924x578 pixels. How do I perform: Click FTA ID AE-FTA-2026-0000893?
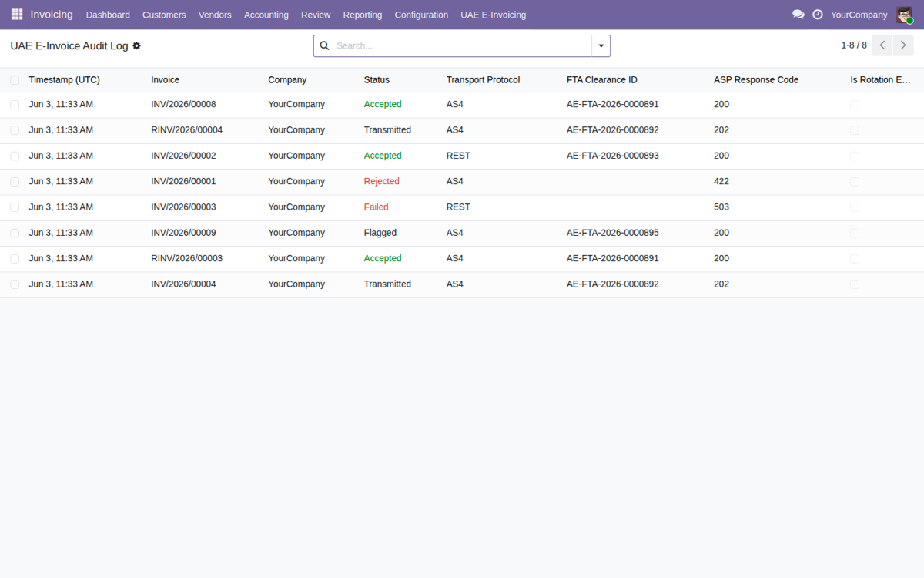(x=613, y=156)
